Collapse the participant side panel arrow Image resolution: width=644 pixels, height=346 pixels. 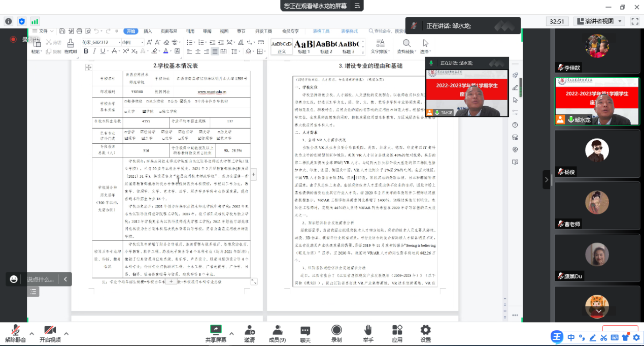(547, 179)
